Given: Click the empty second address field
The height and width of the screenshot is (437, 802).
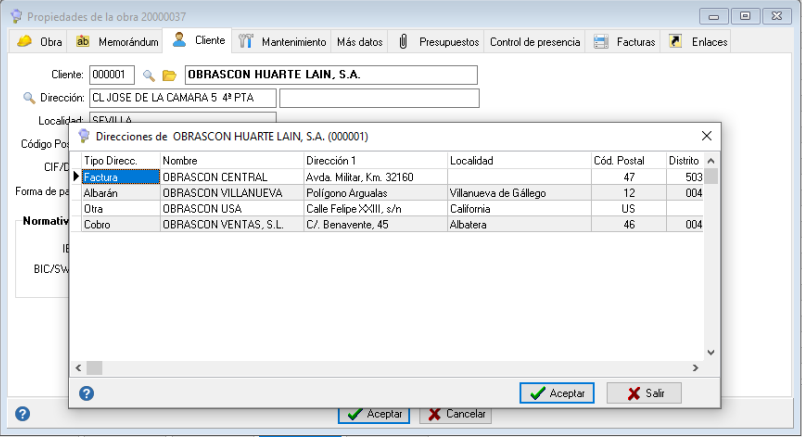Looking at the screenshot, I should coord(379,98).
